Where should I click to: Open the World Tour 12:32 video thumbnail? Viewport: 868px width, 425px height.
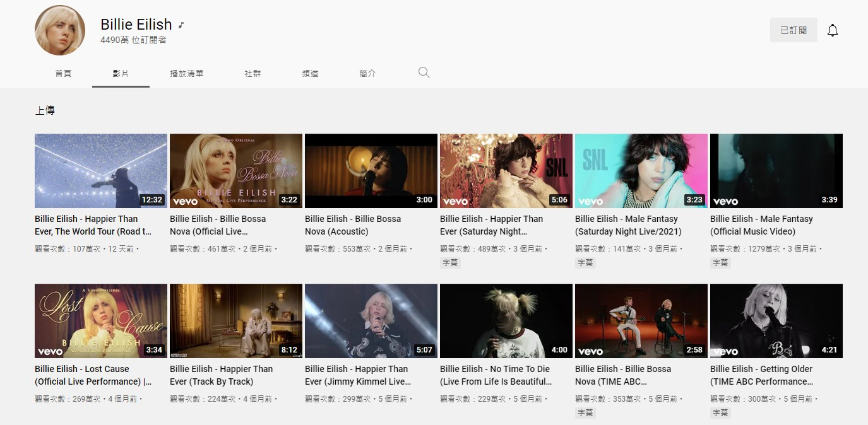(x=101, y=171)
